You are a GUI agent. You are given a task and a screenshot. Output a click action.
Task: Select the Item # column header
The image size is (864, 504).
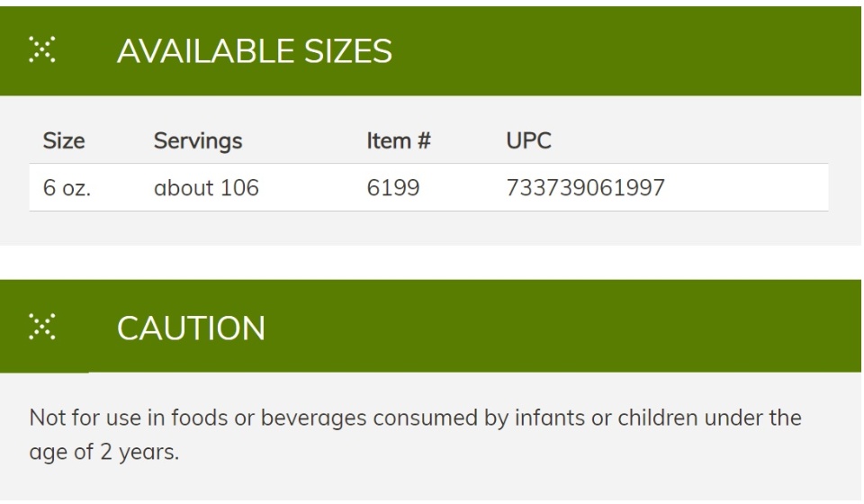[399, 141]
